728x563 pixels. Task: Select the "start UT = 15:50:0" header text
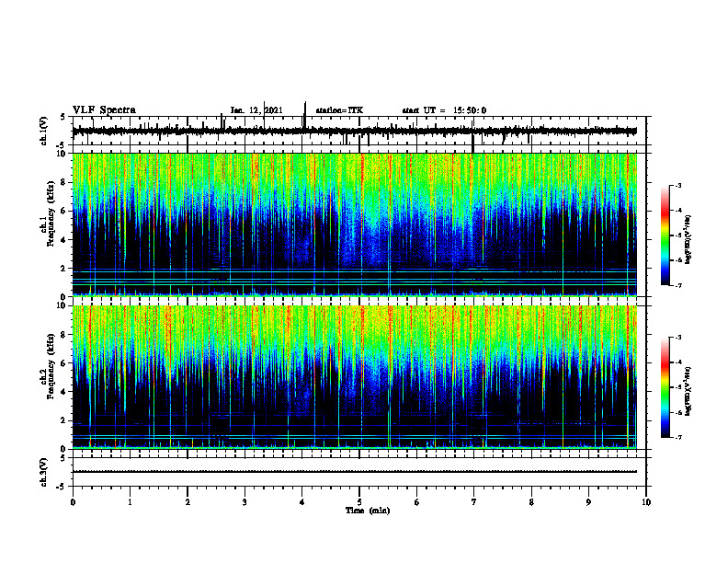[x=444, y=110]
